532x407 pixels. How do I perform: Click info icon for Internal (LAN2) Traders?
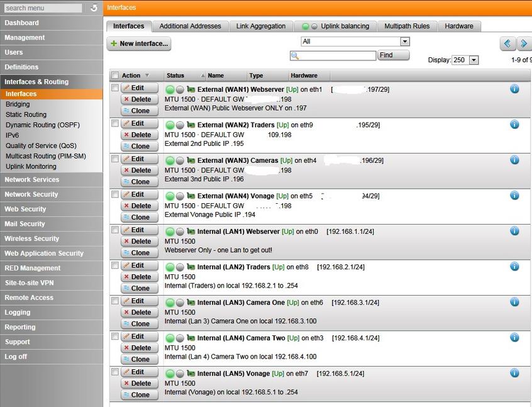coord(514,267)
